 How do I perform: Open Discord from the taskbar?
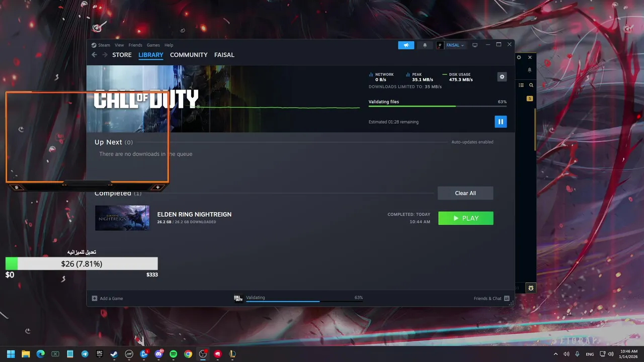pos(158,354)
